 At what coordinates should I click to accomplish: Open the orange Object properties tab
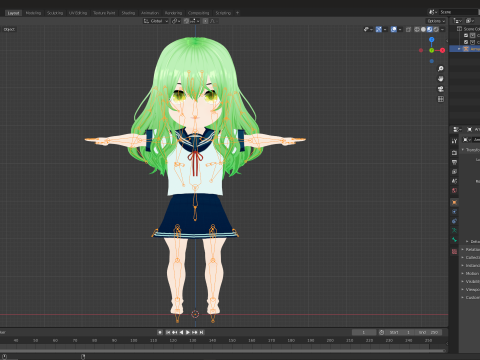[454, 202]
